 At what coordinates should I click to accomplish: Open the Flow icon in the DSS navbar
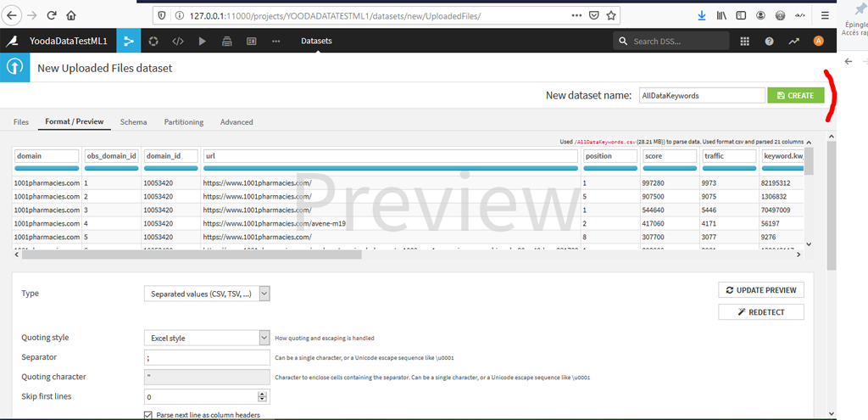(129, 41)
